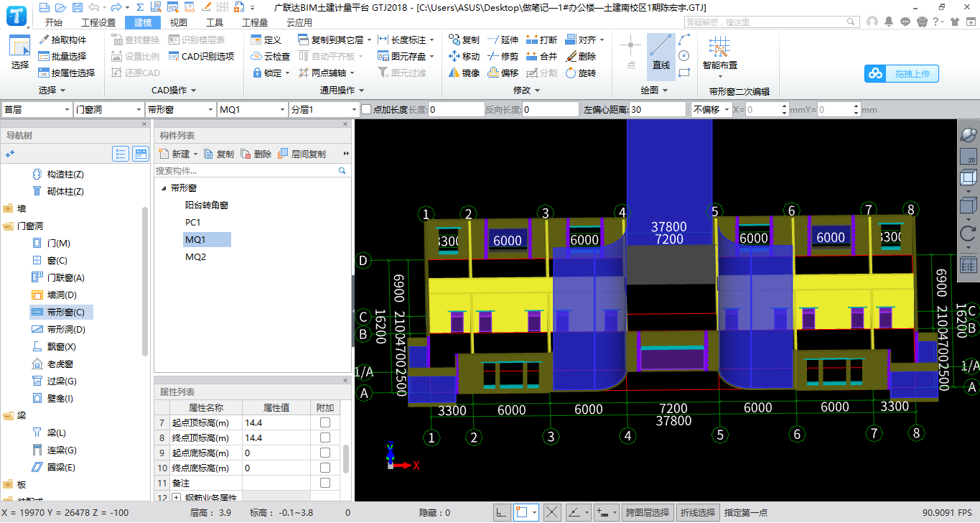Click the 修剪 trim tool
Viewport: 980px width, 523px height.
click(503, 56)
